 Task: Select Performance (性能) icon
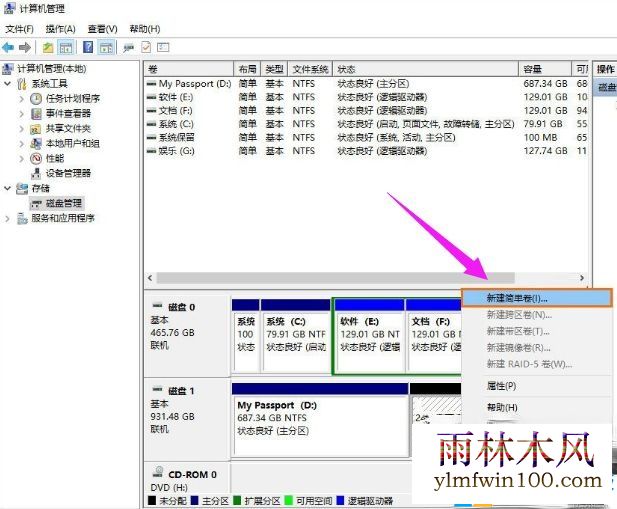(x=36, y=159)
